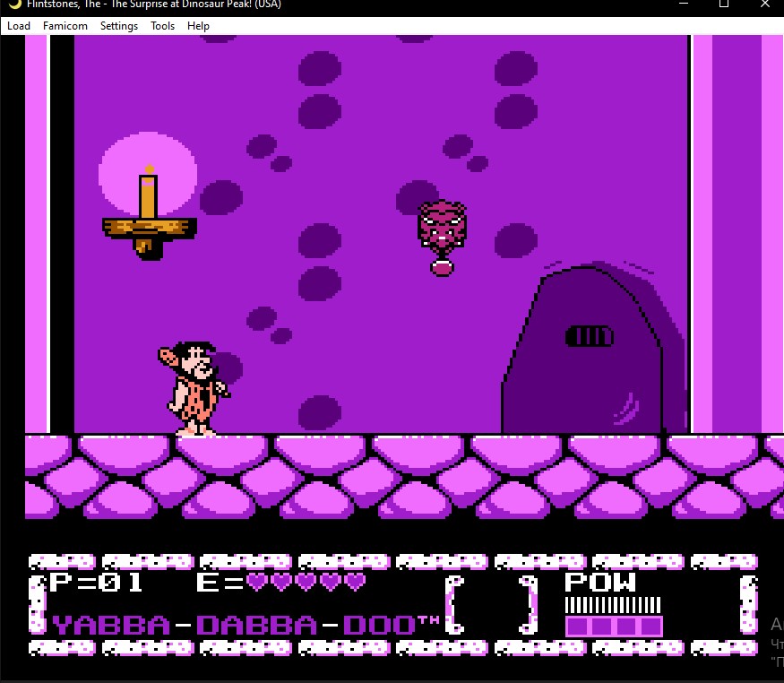This screenshot has height=683, width=784.
Task: Click the lit candle on wall shelf
Action: (148, 195)
